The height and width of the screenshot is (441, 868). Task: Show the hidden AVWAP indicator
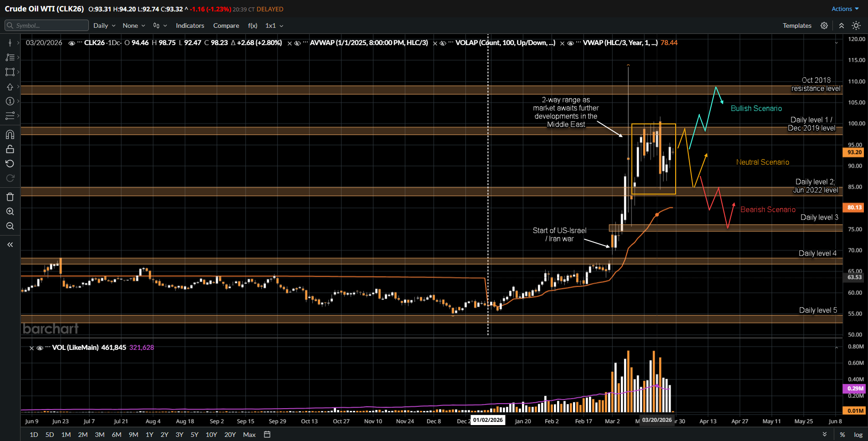pos(297,43)
